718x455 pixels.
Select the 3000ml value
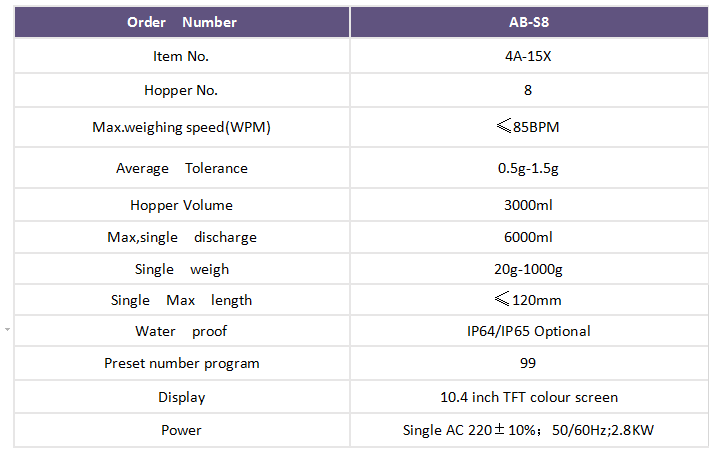pyautogui.click(x=528, y=205)
